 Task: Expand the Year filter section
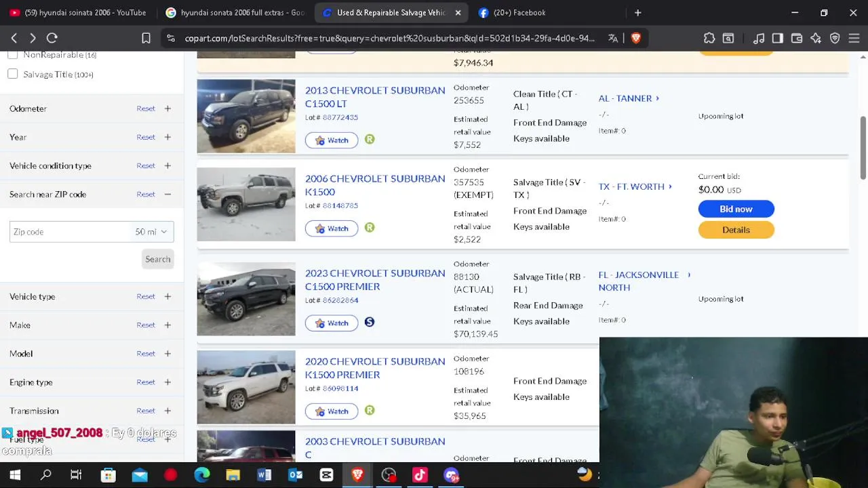click(x=167, y=137)
